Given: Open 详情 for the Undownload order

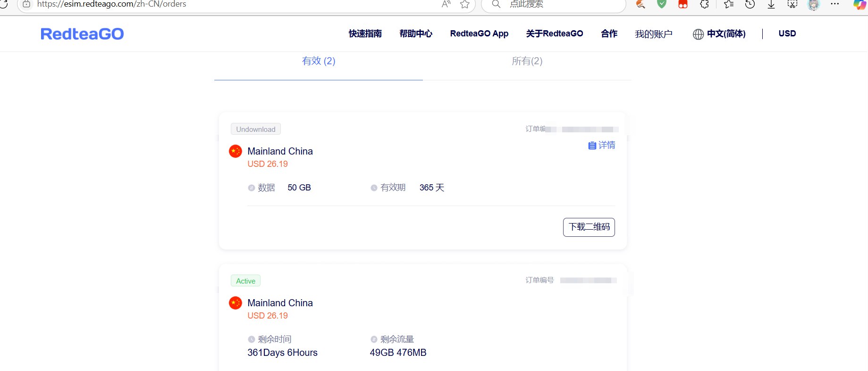Looking at the screenshot, I should tap(601, 145).
